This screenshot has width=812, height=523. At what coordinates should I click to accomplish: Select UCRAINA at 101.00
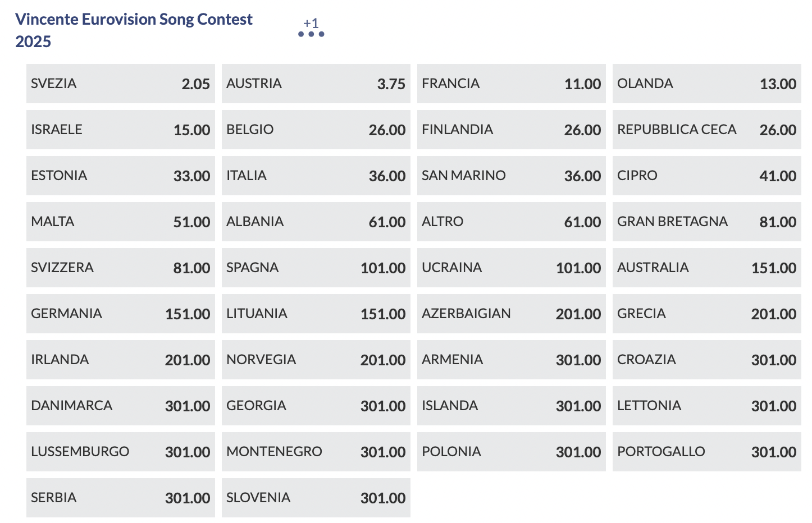point(511,268)
